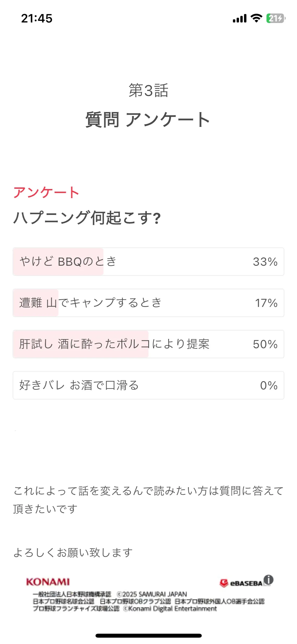Tap the question ハプニング何起こす?
This screenshot has height=644, width=297.
pyautogui.click(x=87, y=218)
